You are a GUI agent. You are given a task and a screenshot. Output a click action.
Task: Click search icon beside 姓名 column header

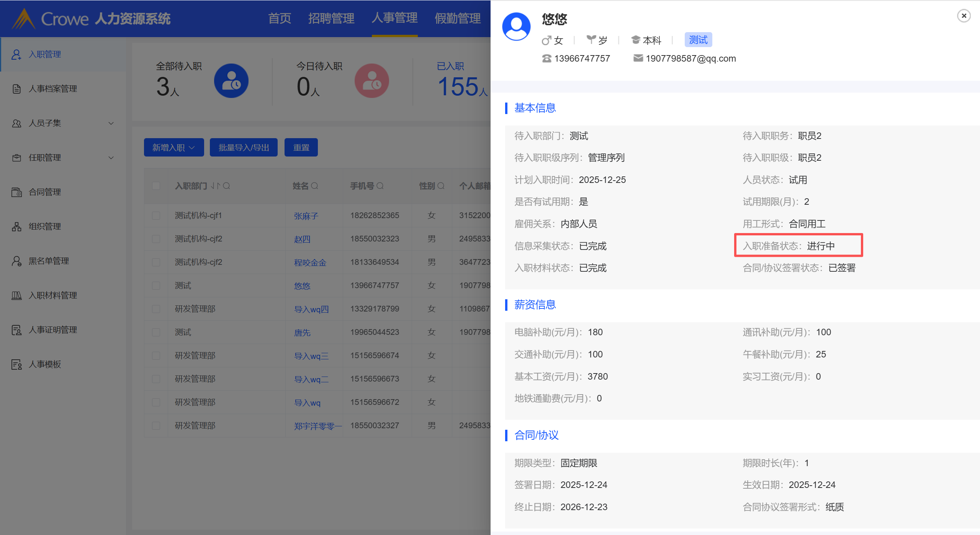pyautogui.click(x=314, y=186)
